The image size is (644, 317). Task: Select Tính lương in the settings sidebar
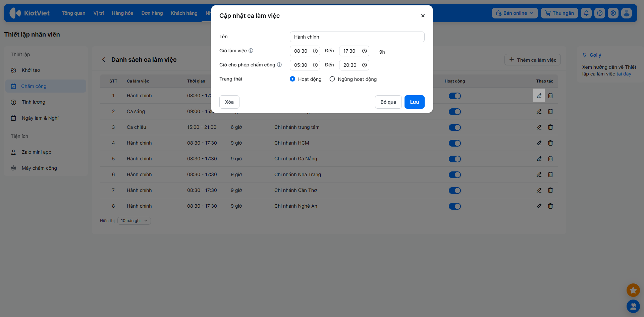click(x=46, y=102)
